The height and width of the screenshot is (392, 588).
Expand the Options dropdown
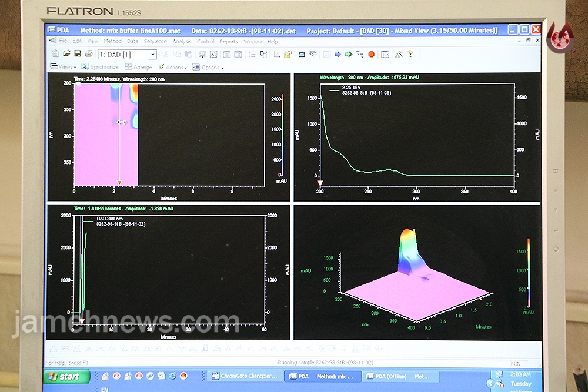tap(208, 68)
